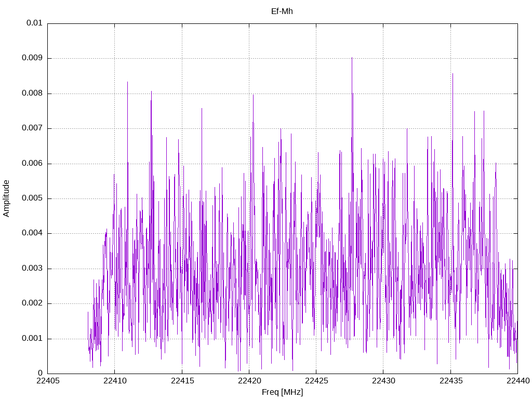Viewport: 532px width, 399px height.
Task: Select the 0 y-axis tick label
Action: [41, 374]
